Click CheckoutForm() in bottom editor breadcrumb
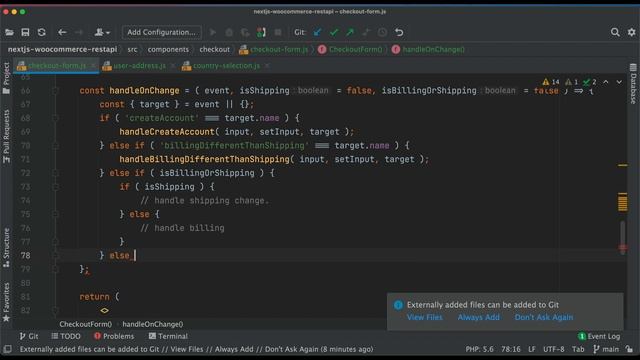Image resolution: width=640 pixels, height=360 pixels. tap(86, 324)
